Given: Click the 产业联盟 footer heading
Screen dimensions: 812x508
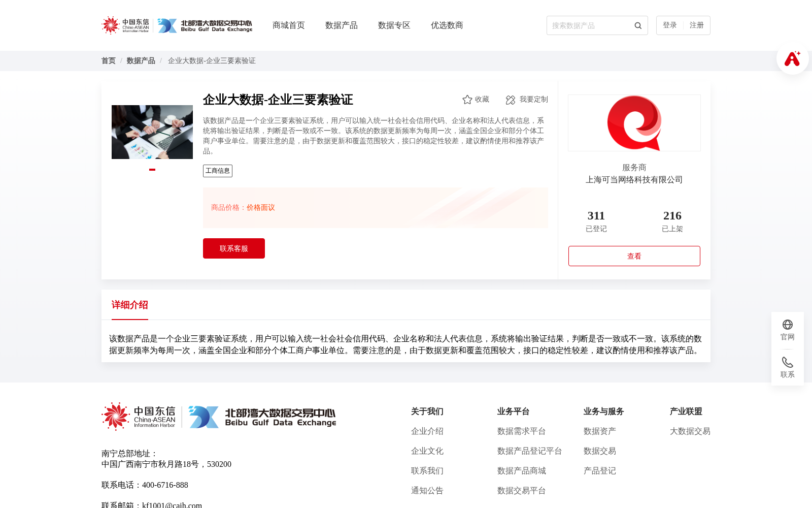Looking at the screenshot, I should (686, 411).
